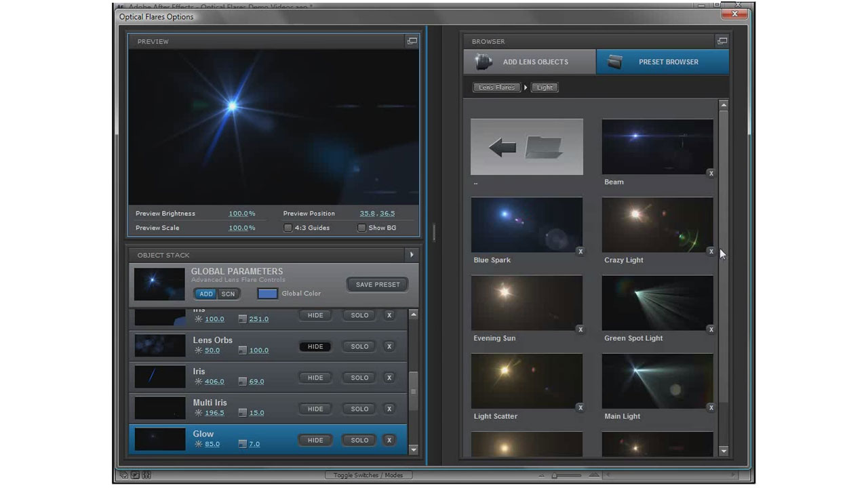Click the Save Preset button
This screenshot has width=868, height=488.
coord(377,284)
